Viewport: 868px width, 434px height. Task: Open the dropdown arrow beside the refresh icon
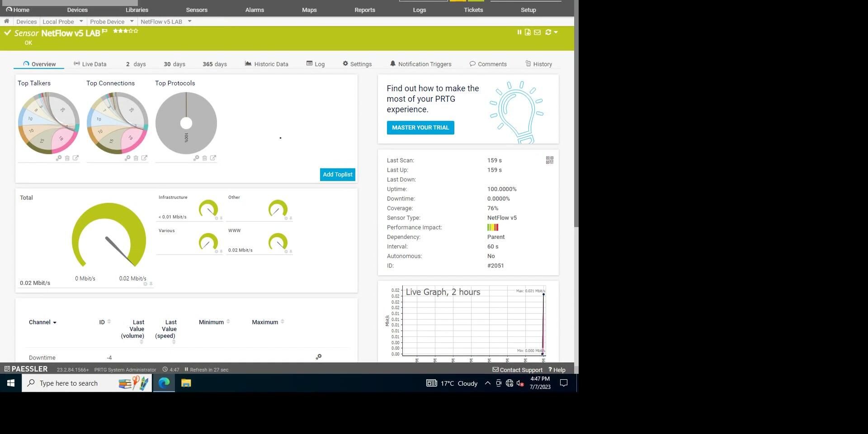556,32
